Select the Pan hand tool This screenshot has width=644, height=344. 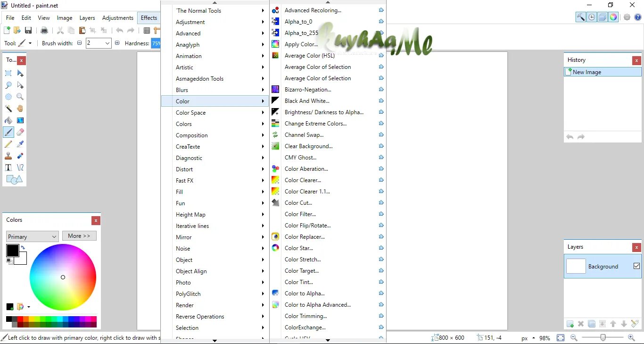tap(20, 109)
